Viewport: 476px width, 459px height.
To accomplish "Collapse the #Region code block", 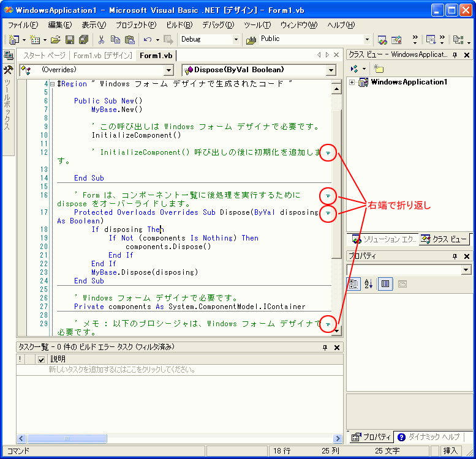I will pyautogui.click(x=53, y=84).
